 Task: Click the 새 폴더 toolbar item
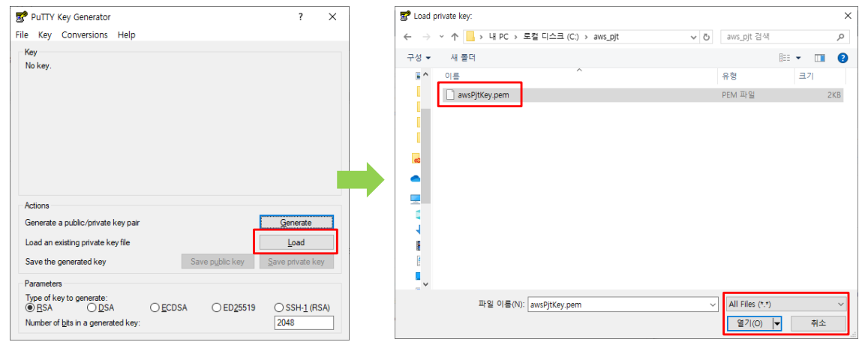pyautogui.click(x=463, y=58)
